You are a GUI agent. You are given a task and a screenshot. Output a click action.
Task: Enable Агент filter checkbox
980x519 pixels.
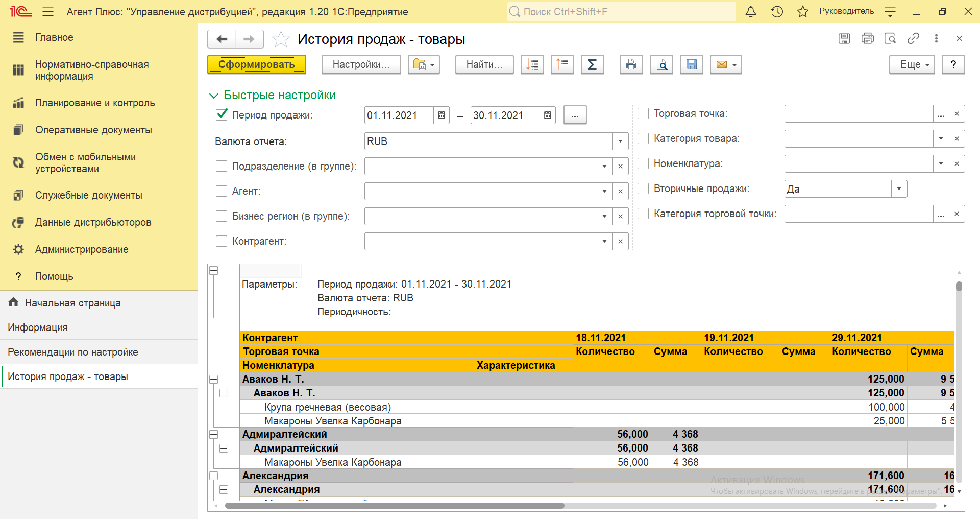222,191
